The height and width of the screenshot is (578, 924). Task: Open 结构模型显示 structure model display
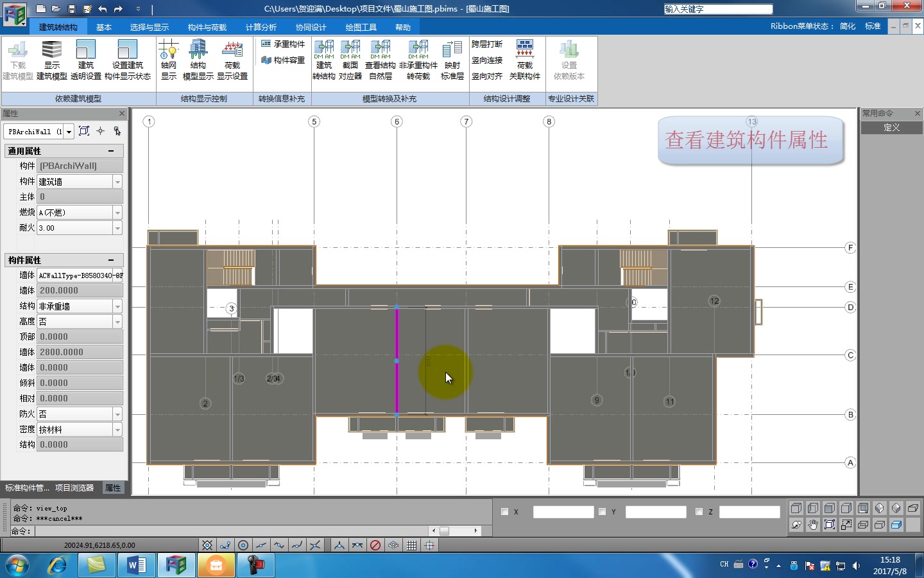point(198,60)
